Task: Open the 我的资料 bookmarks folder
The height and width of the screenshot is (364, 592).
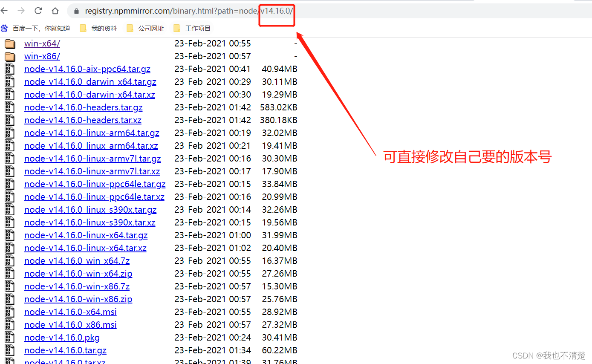Action: 100,28
